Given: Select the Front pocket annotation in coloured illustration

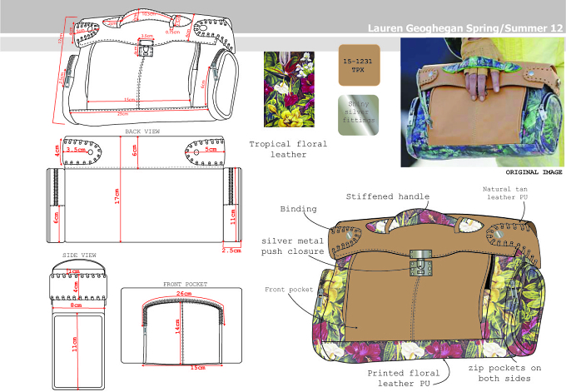Looking at the screenshot, I should 289,290.
